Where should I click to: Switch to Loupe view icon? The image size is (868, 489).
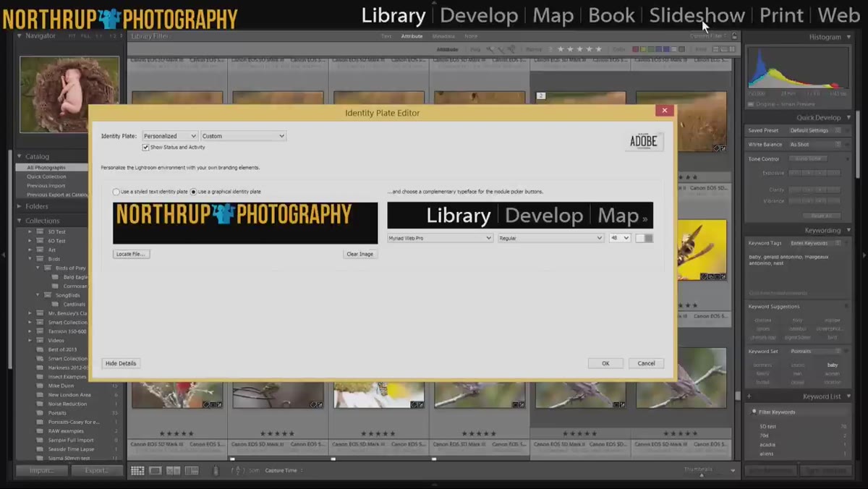pyautogui.click(x=156, y=470)
